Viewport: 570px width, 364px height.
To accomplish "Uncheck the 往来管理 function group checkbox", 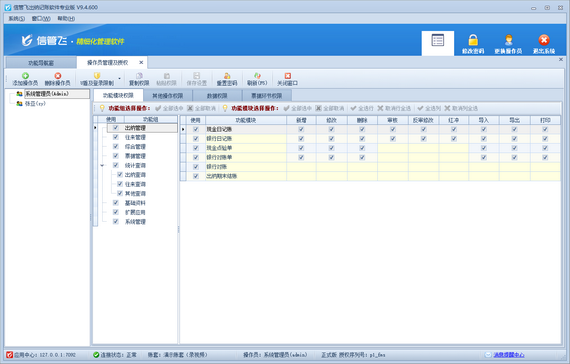I will tap(116, 137).
